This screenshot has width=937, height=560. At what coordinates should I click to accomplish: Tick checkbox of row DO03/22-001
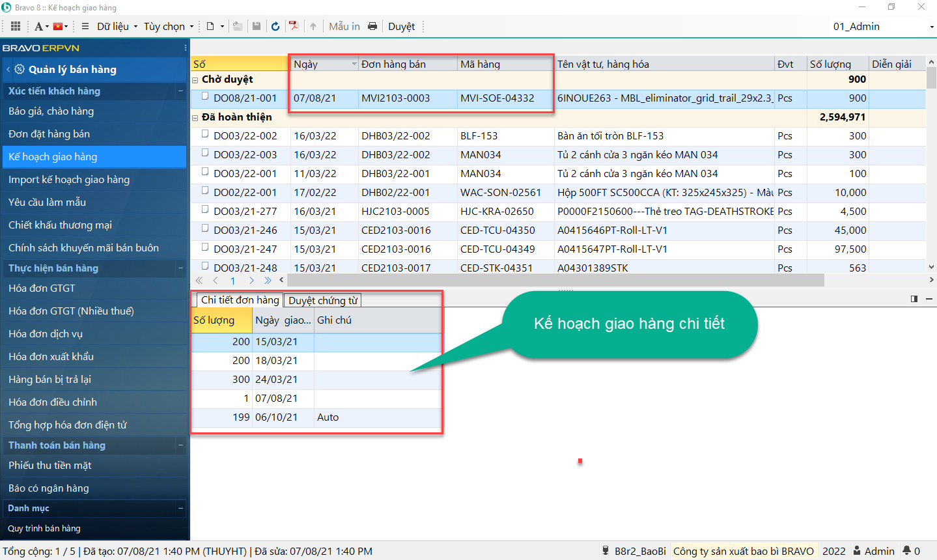coord(205,172)
